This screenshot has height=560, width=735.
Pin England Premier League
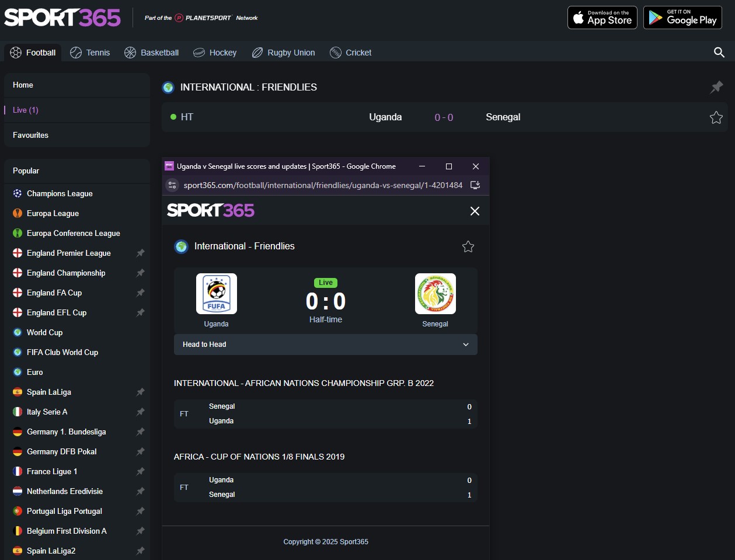point(140,253)
